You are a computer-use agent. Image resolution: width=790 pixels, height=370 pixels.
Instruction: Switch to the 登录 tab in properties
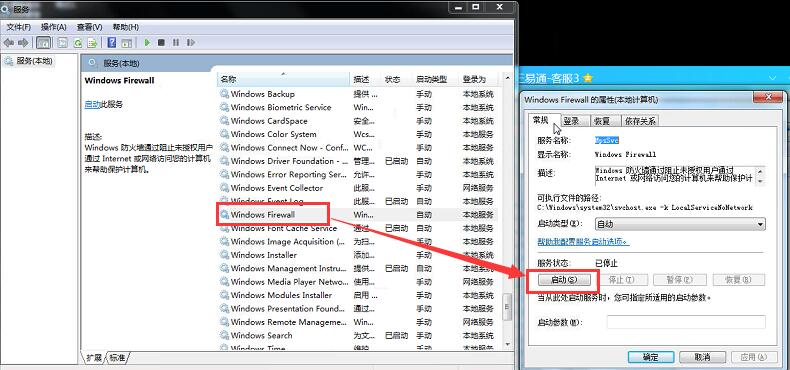571,121
